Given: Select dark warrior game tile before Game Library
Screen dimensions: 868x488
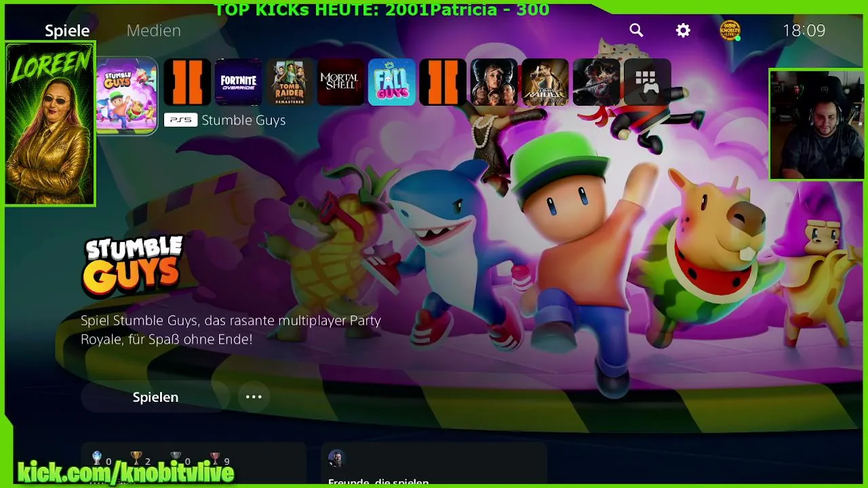Looking at the screenshot, I should (596, 82).
